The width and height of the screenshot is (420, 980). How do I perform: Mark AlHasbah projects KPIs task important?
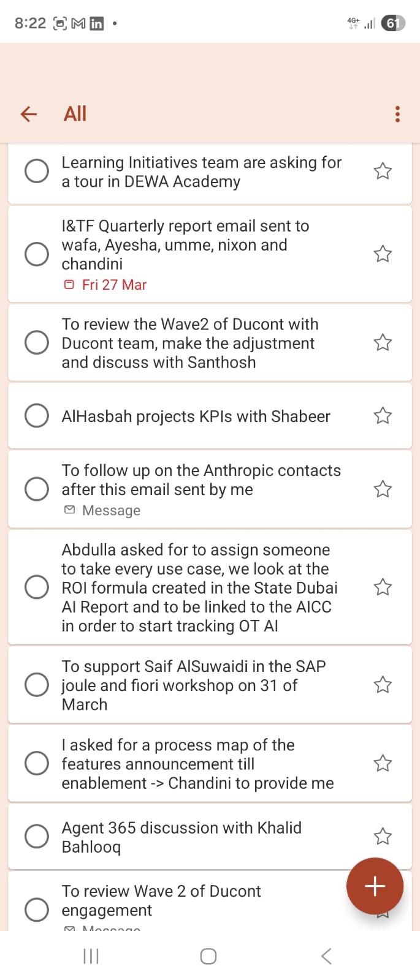383,416
